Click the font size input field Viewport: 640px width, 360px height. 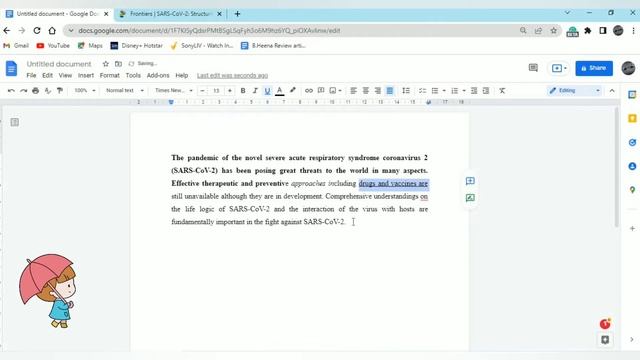coord(216,91)
